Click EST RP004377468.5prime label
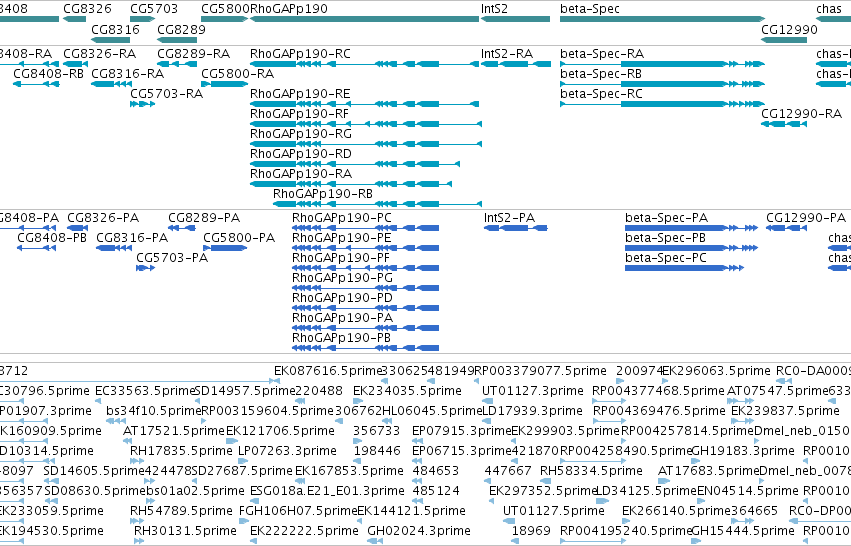The height and width of the screenshot is (546, 851). pyautogui.click(x=658, y=391)
